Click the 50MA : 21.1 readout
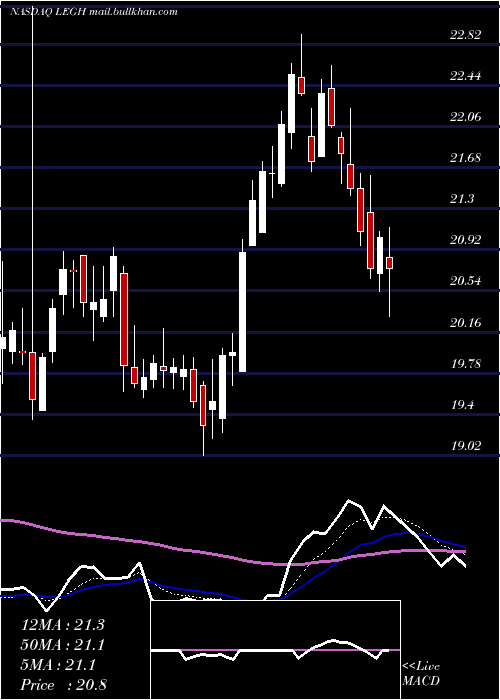 point(63,645)
